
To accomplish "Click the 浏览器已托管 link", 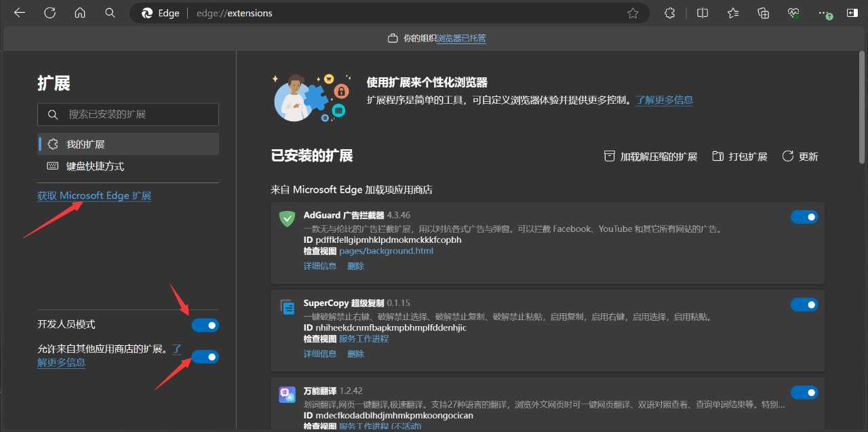I will (x=461, y=39).
